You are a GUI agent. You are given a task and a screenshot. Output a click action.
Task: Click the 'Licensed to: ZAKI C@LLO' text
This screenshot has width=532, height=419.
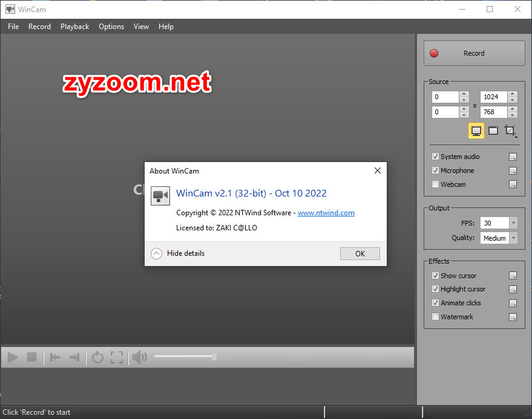pos(217,228)
